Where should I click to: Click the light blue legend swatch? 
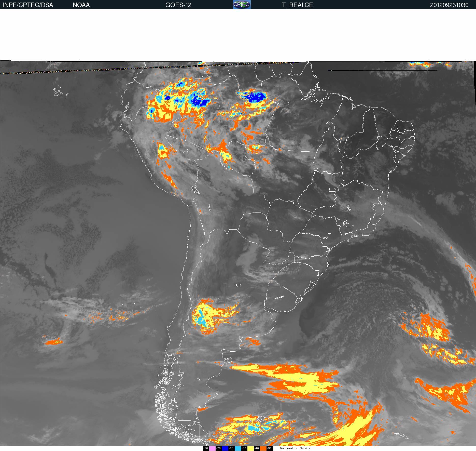tap(238, 448)
